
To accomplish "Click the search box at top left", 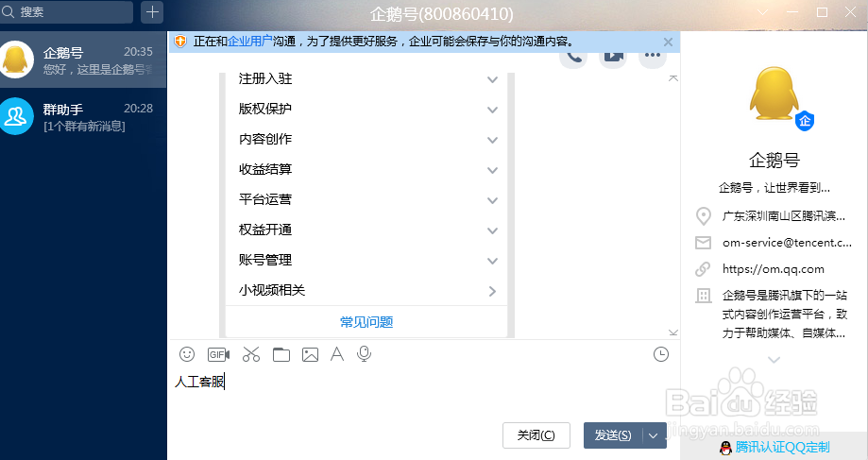I will point(66,12).
